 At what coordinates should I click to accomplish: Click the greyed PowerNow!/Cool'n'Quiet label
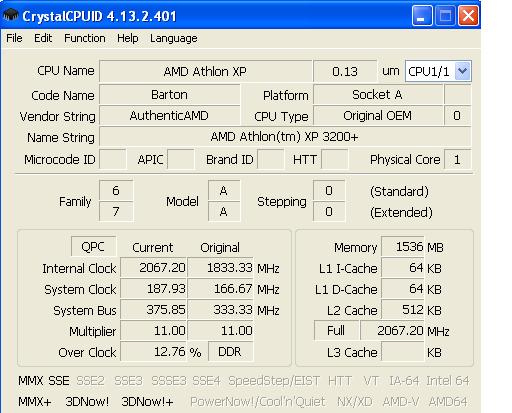(x=257, y=402)
